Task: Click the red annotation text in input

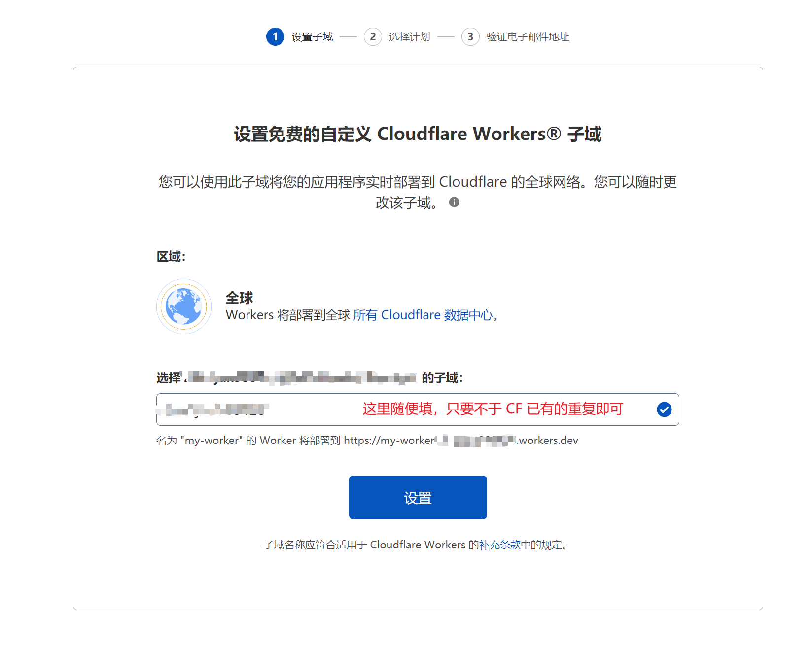Action: coord(493,409)
